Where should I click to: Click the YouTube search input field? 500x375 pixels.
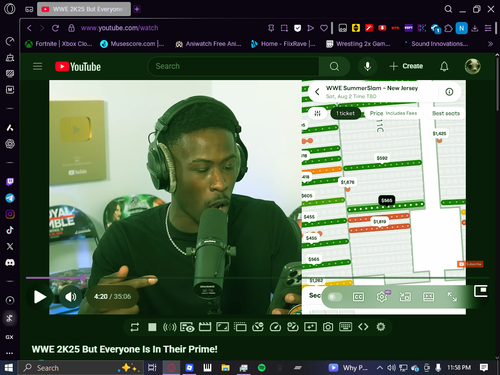point(233,66)
